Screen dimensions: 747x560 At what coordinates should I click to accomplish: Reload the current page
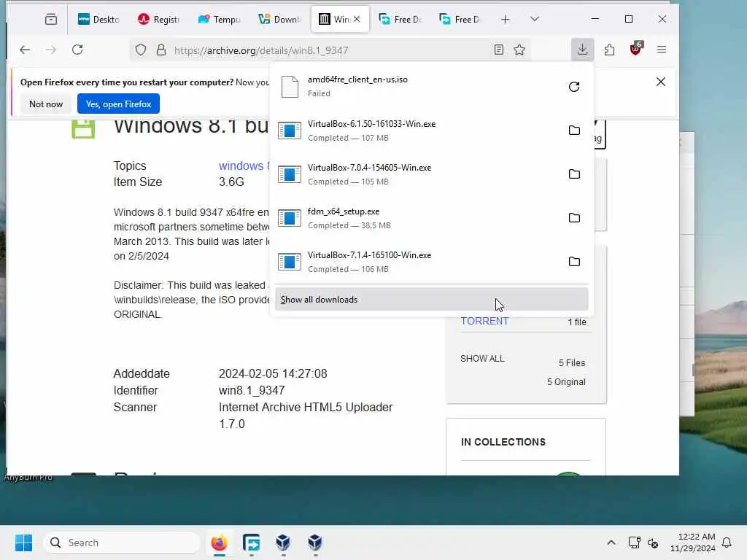click(x=77, y=50)
